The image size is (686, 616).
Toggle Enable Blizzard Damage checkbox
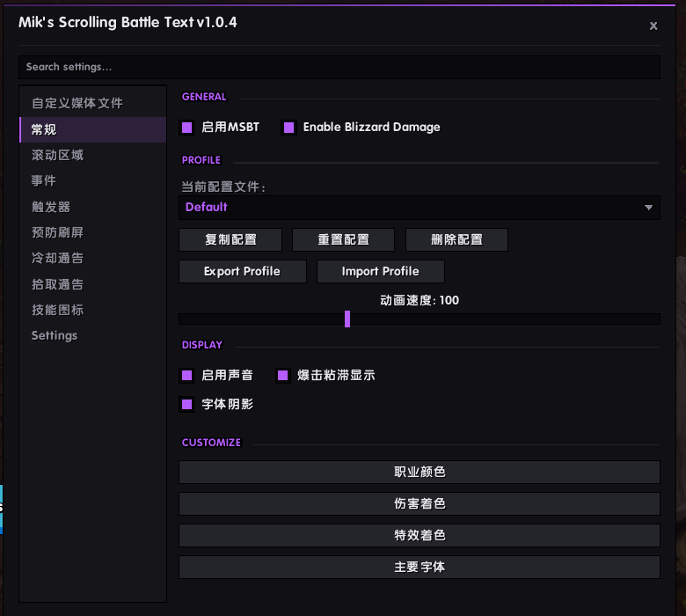pyautogui.click(x=288, y=128)
